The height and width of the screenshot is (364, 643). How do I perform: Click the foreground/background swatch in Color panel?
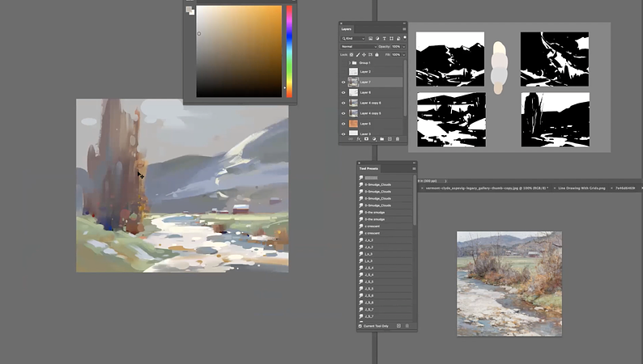click(189, 11)
